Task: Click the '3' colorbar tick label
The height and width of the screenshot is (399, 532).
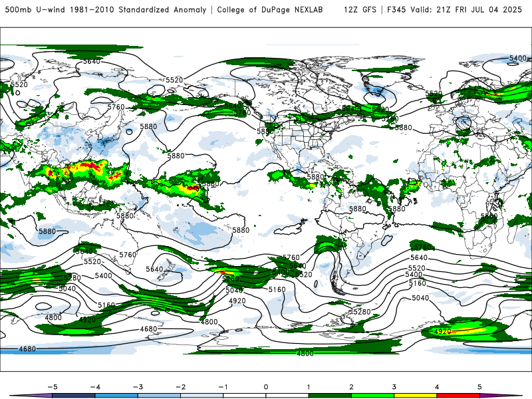Action: pos(394,387)
